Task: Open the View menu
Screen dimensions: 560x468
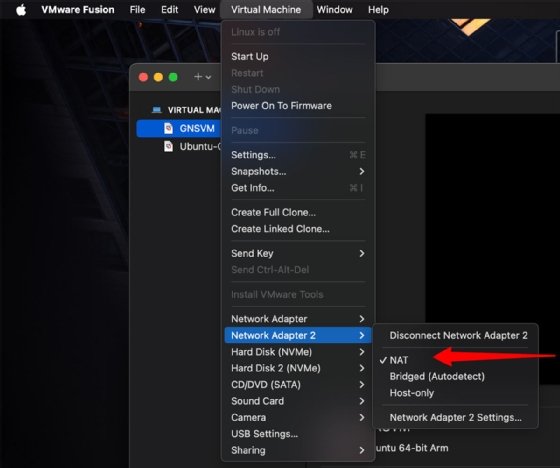Action: [204, 10]
